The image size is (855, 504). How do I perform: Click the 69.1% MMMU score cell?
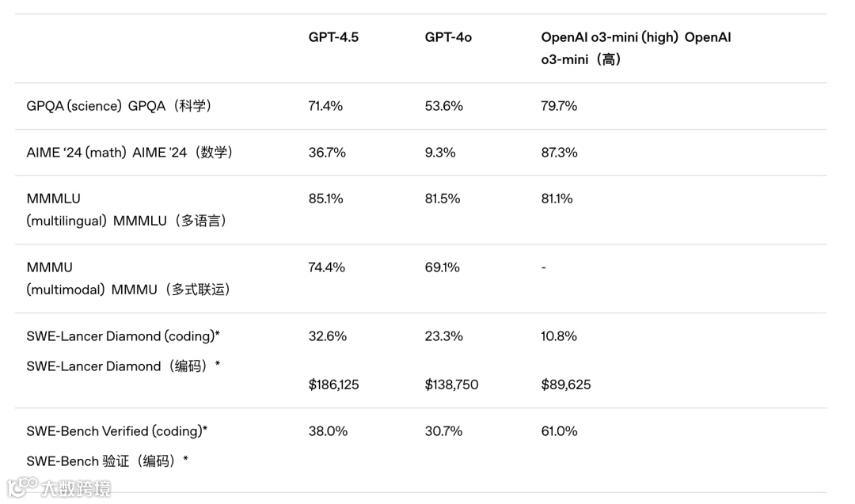click(x=443, y=267)
